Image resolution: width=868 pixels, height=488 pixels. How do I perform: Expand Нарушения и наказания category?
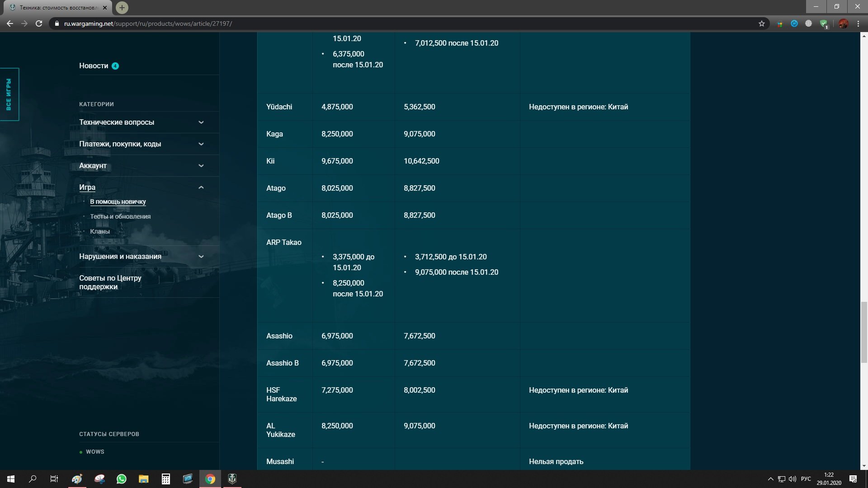(x=201, y=257)
